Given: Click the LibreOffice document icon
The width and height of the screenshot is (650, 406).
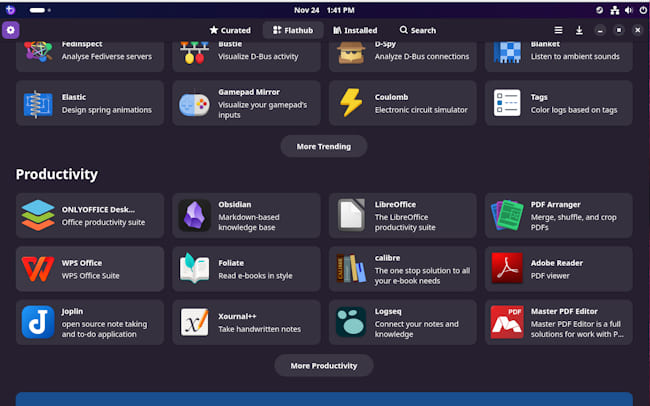Looking at the screenshot, I should pos(350,215).
